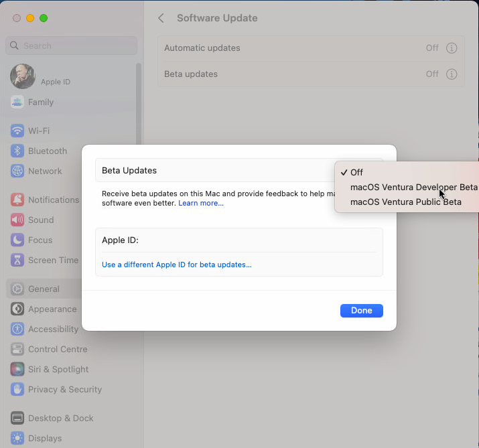Click Off value beside Automatic updates

click(x=432, y=48)
